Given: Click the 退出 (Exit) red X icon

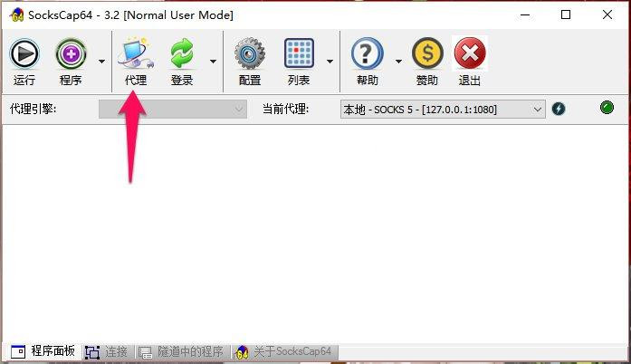Looking at the screenshot, I should pos(470,55).
